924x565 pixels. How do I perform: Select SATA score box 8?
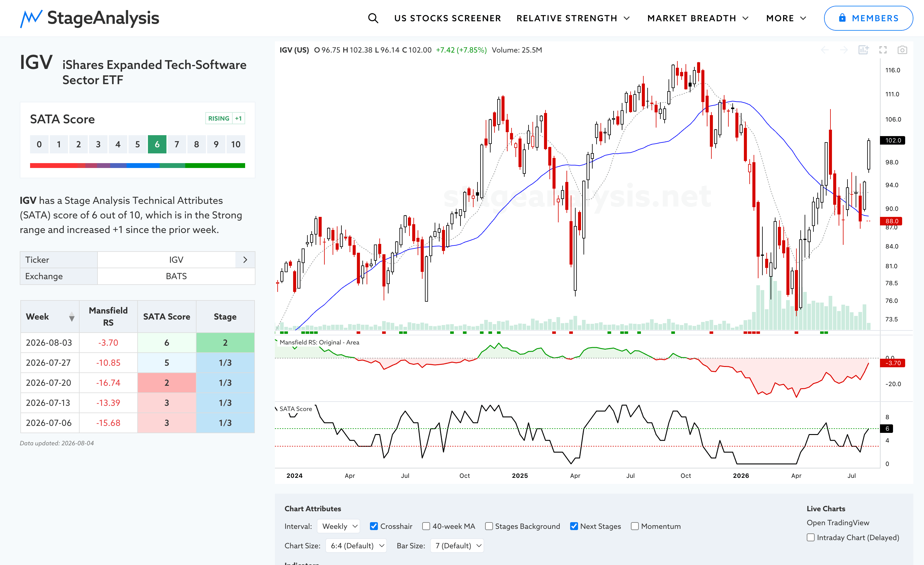click(197, 144)
